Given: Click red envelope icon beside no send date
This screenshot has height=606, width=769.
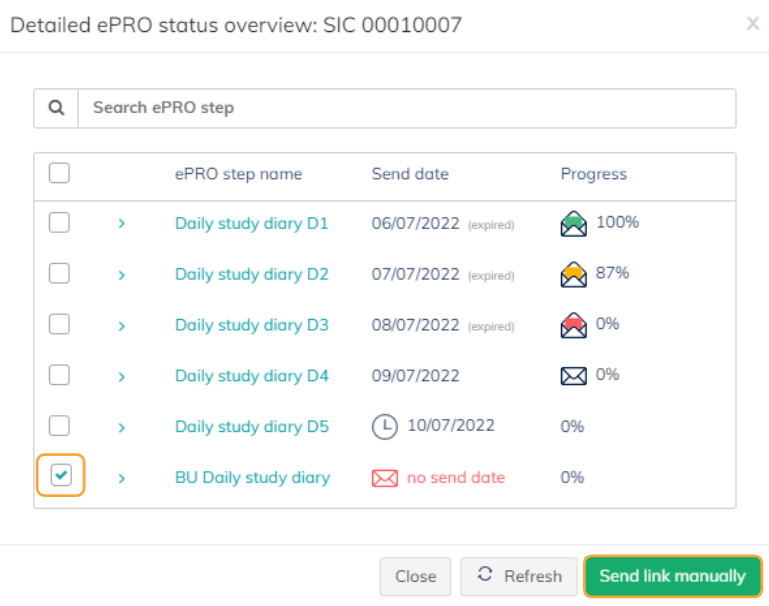Looking at the screenshot, I should point(384,478).
